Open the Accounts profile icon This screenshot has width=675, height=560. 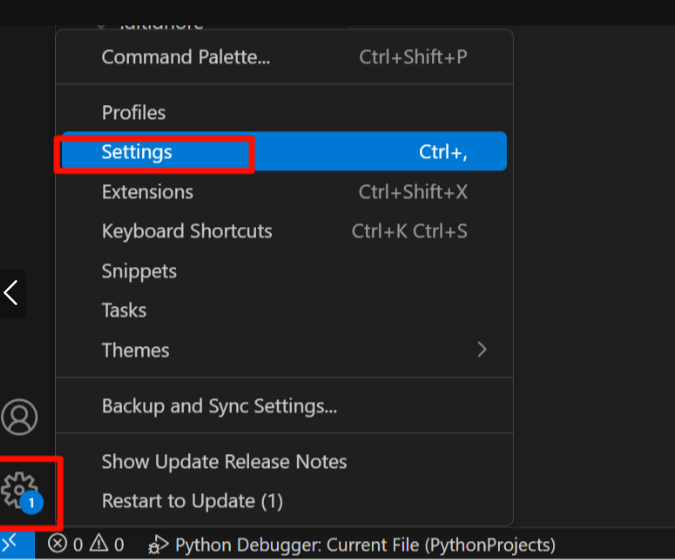pyautogui.click(x=19, y=417)
